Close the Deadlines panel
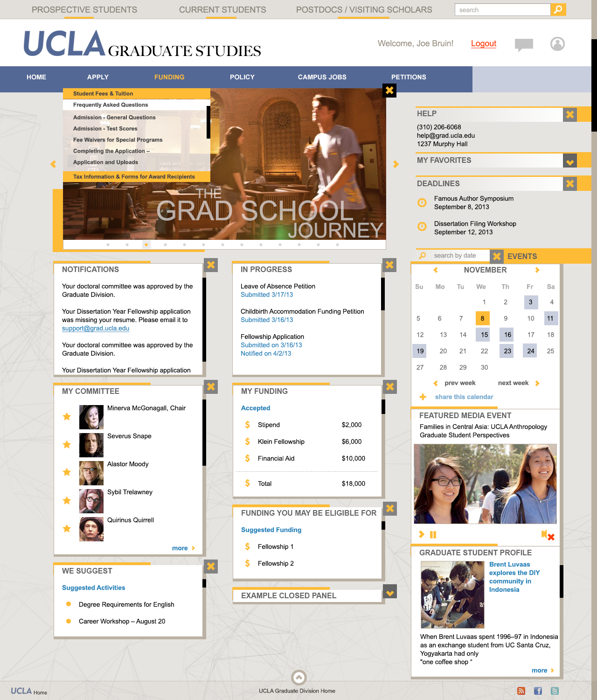 [570, 184]
